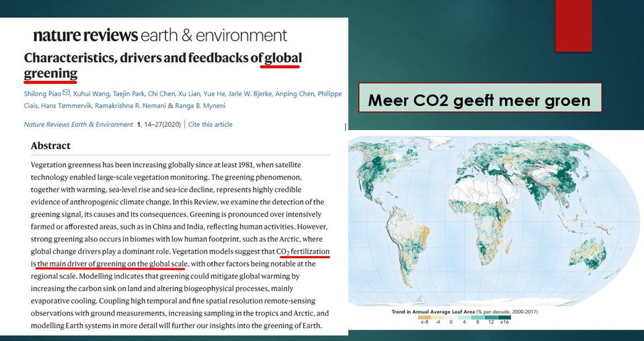Open author link Ramakrishna R. Nemani
This screenshot has width=644, height=341.
(x=130, y=106)
